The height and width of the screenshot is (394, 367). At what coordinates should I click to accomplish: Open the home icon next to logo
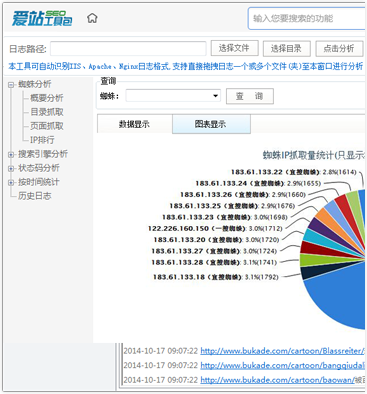click(92, 18)
